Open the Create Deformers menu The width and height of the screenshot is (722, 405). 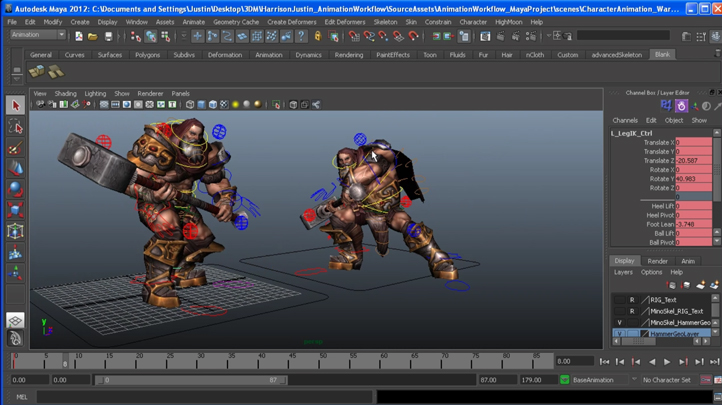(291, 22)
